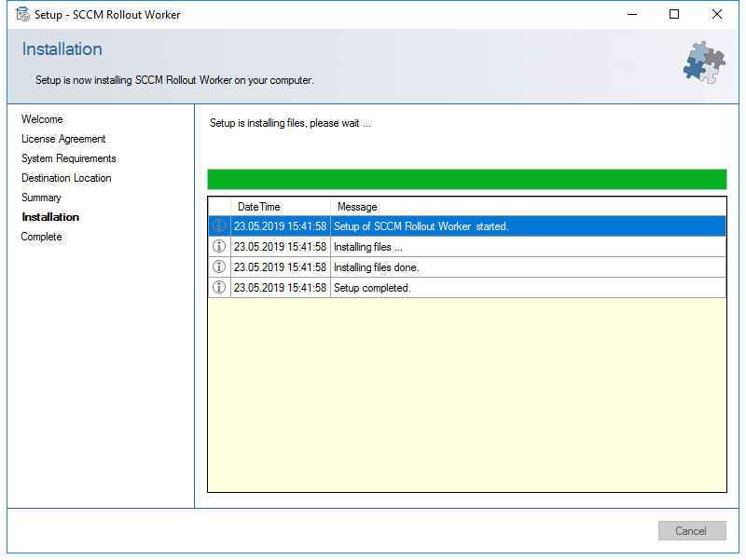The image size is (746, 560).
Task: Click the 'Setup is now installing SCCM Rollout Worker' subtitle
Action: pos(174,80)
